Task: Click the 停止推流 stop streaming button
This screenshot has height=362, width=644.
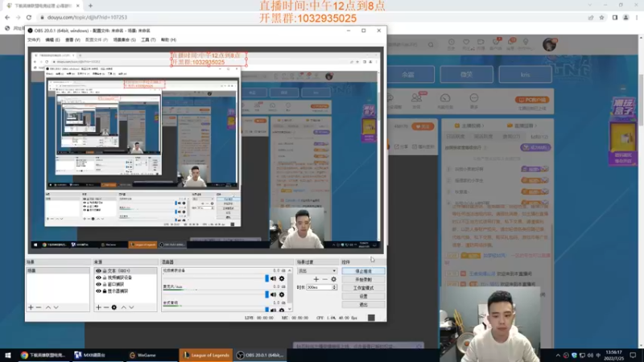Action: pyautogui.click(x=364, y=271)
